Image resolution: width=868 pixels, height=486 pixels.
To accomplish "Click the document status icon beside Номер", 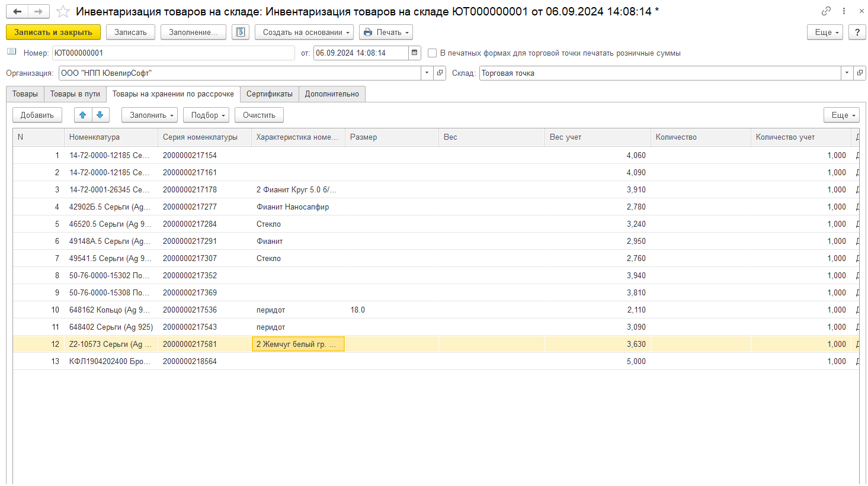I will (x=12, y=53).
